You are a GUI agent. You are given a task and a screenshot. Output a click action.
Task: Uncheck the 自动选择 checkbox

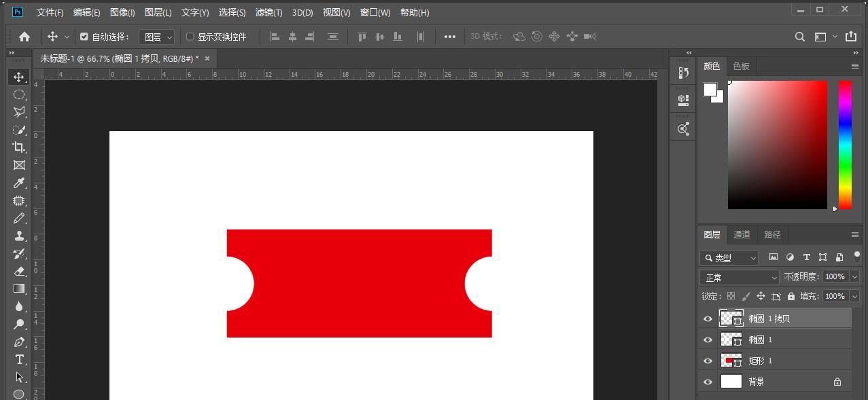point(84,37)
